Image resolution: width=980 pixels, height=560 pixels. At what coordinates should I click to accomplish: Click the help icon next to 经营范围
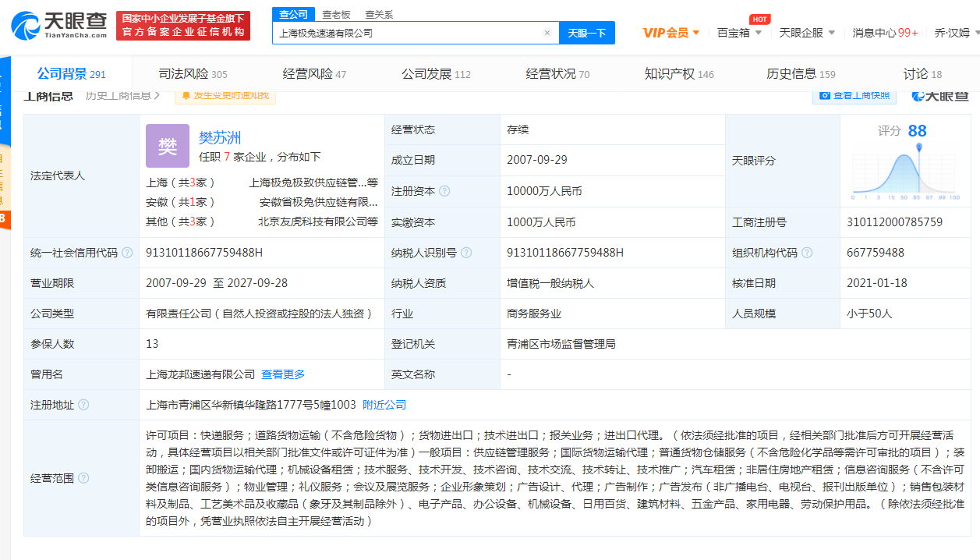83,478
